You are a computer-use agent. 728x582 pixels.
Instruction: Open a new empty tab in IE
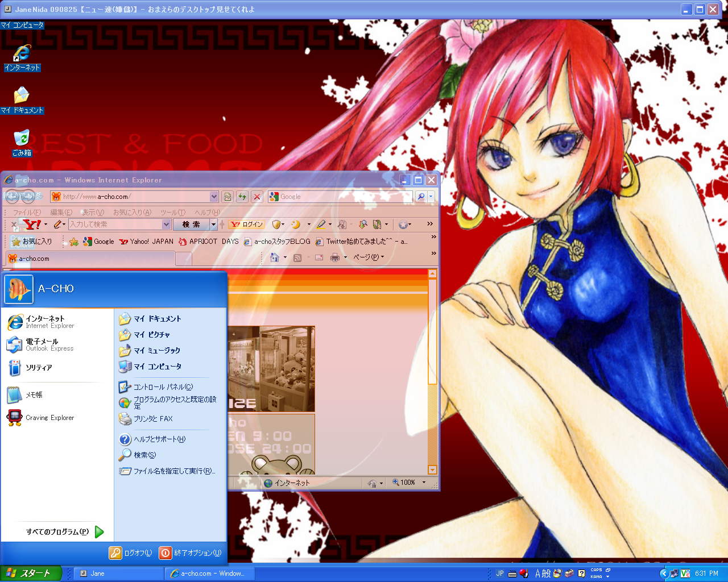(183, 259)
